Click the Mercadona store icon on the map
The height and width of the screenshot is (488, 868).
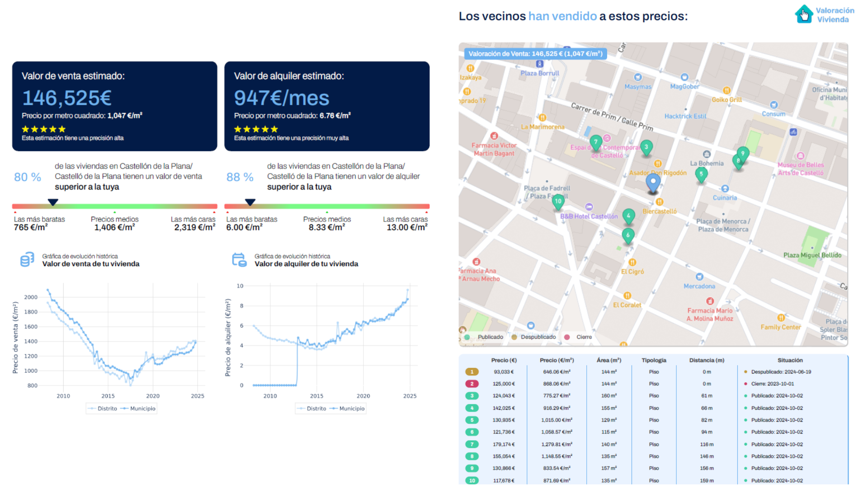pyautogui.click(x=700, y=276)
